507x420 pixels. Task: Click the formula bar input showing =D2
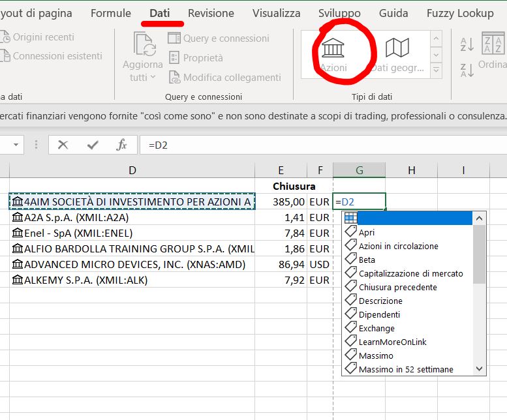click(324, 145)
